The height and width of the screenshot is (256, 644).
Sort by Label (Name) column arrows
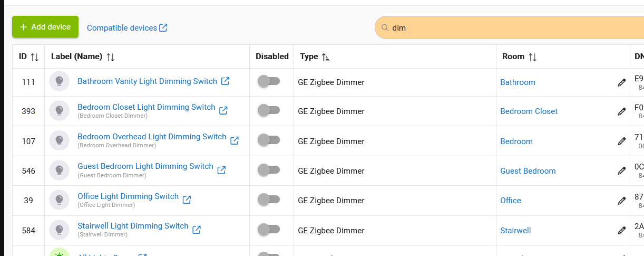[111, 57]
